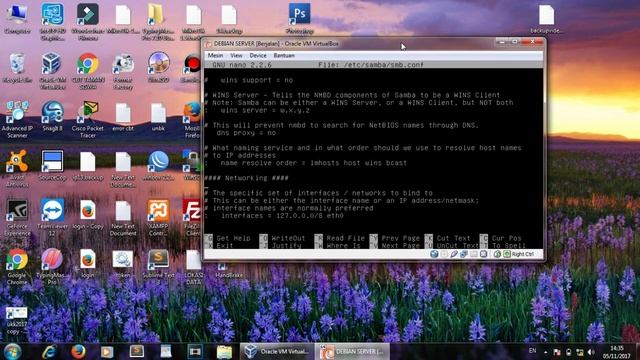Open Windows Media Player from the taskbar
Image resolution: width=640 pixels, height=360 pixels.
pos(107,351)
